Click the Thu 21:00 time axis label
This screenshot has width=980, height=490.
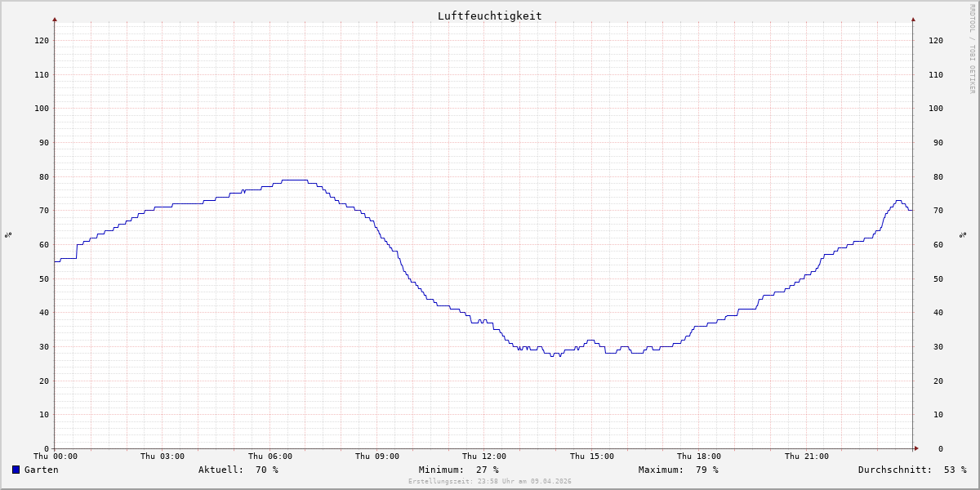coord(807,457)
